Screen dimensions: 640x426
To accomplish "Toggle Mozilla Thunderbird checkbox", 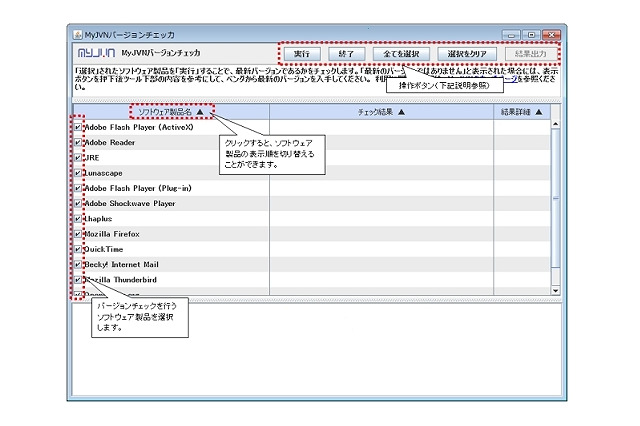I will pyautogui.click(x=78, y=280).
